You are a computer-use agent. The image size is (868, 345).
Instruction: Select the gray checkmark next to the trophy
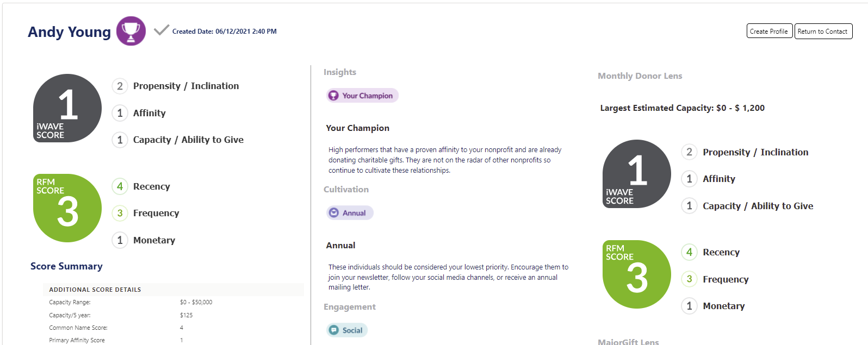click(160, 31)
